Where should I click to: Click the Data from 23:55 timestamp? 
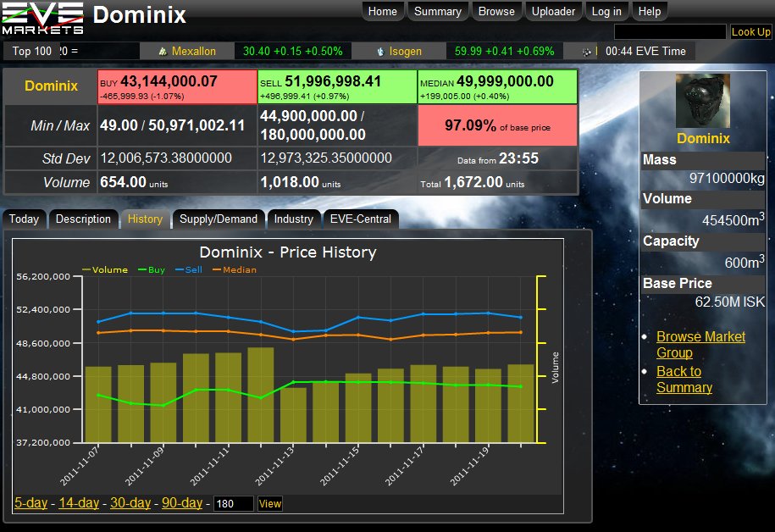(x=497, y=158)
